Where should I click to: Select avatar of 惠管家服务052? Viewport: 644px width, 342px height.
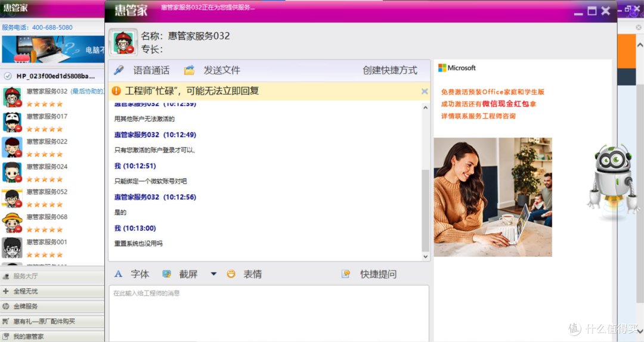tap(12, 197)
